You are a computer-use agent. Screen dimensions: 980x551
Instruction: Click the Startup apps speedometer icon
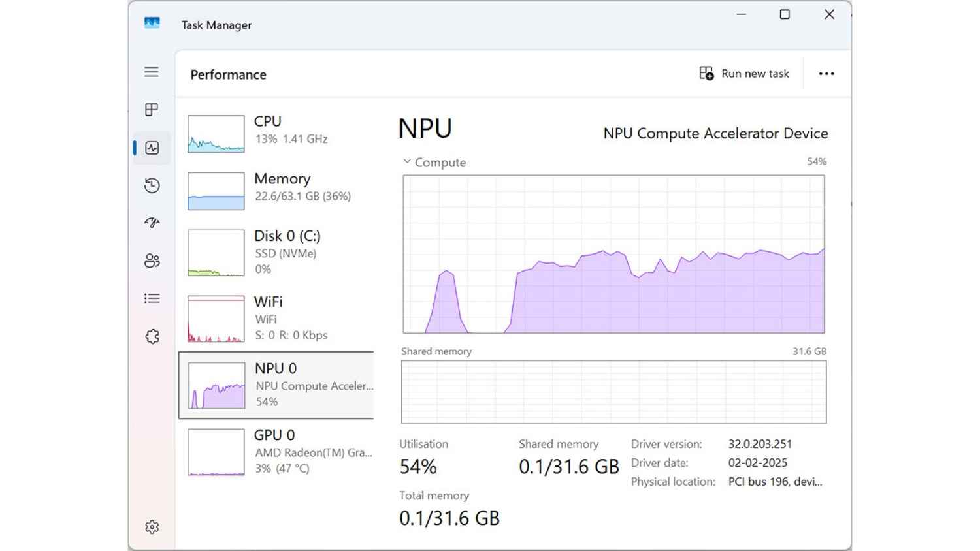click(x=152, y=223)
